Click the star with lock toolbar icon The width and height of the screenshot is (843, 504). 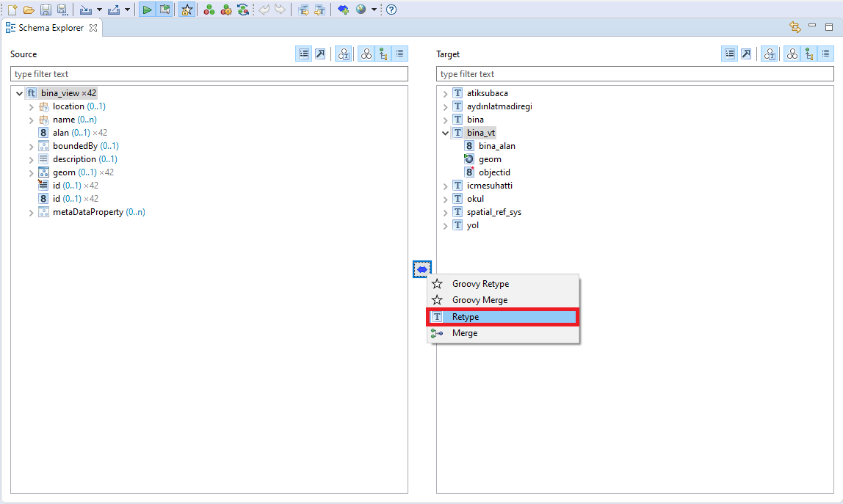(x=187, y=10)
